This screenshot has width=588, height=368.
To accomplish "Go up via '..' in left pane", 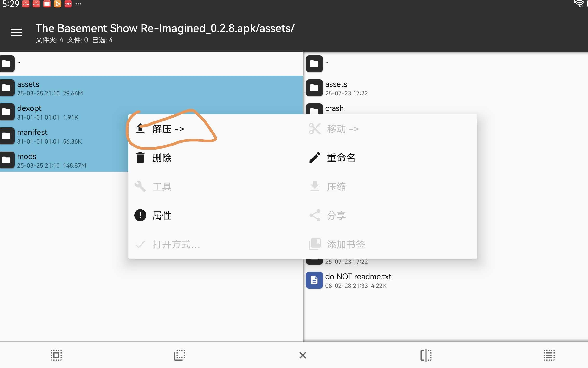I will pos(151,64).
